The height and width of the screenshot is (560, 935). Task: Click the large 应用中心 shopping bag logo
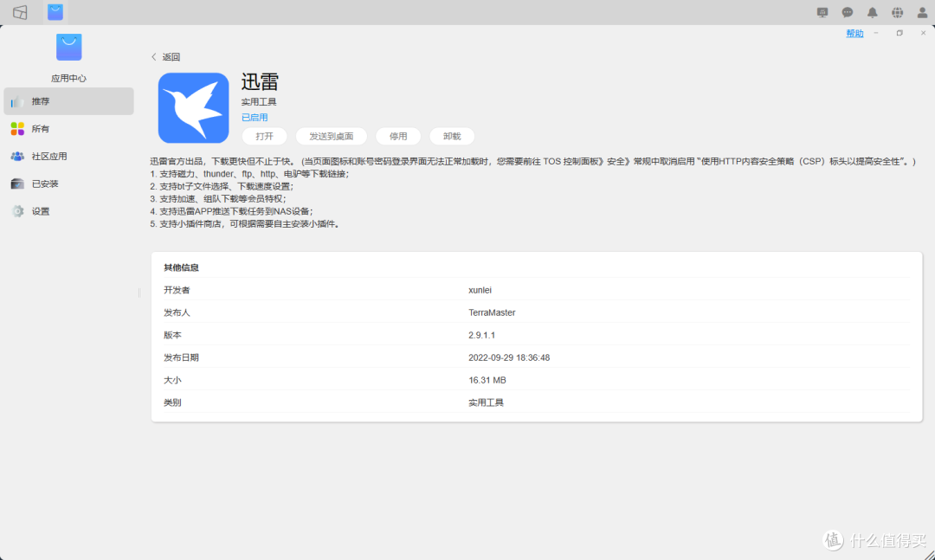[68, 47]
